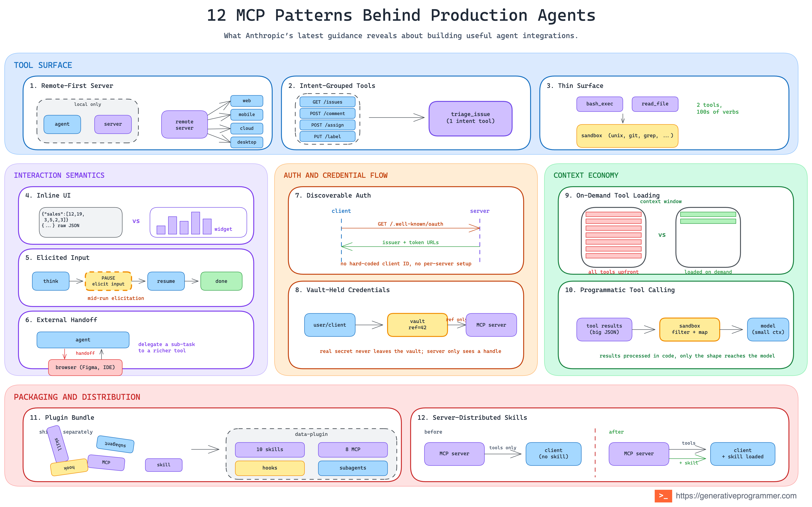Image resolution: width=812 pixels, height=507 pixels.
Task: Select the read_file tool box
Action: click(x=655, y=104)
